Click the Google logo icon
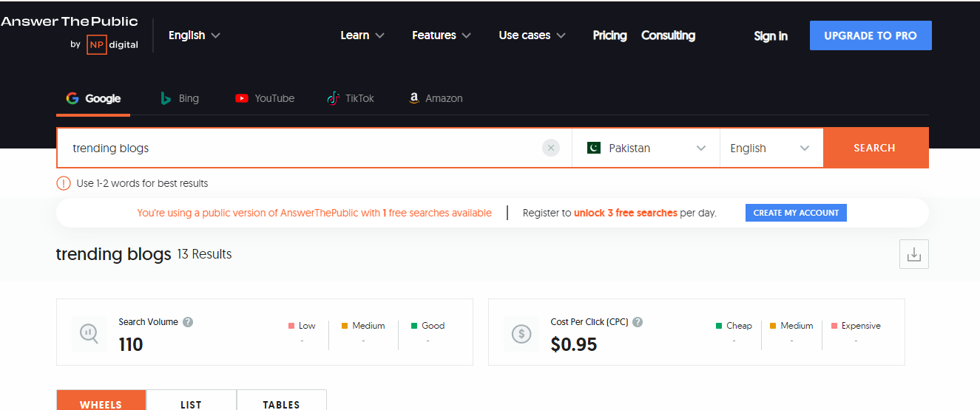 pos(72,98)
